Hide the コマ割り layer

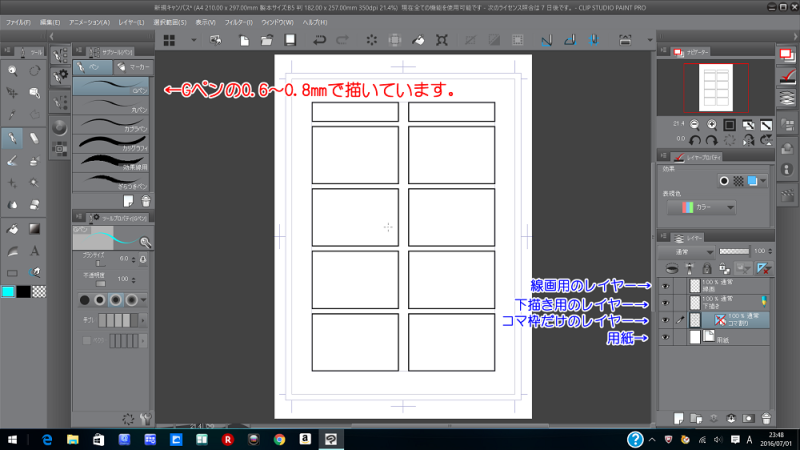tap(665, 320)
